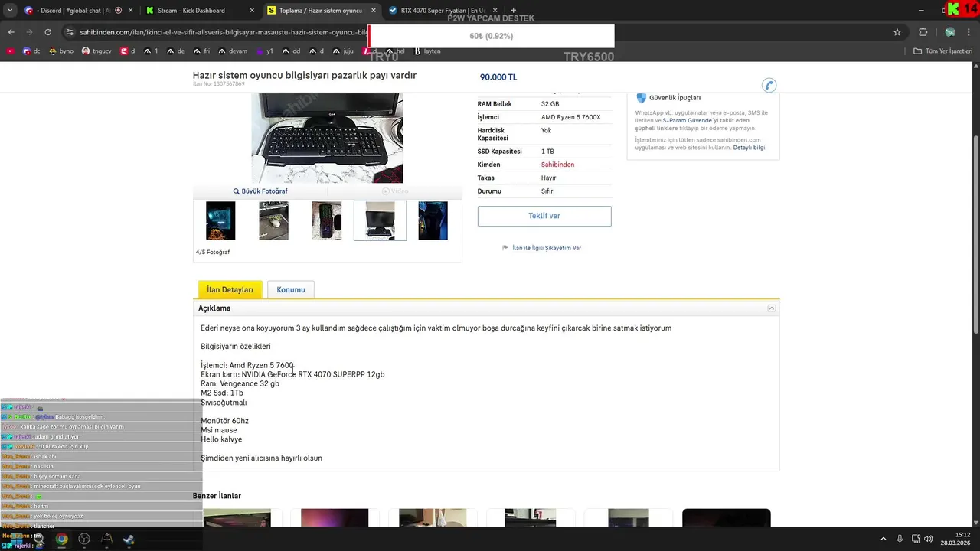Go back using the browser back arrow

pyautogui.click(x=11, y=32)
